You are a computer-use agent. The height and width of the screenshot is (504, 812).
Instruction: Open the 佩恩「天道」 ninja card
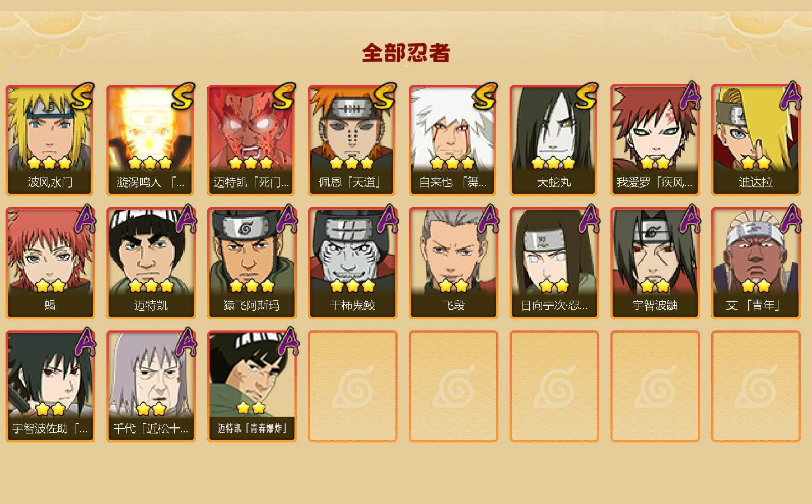(353, 140)
